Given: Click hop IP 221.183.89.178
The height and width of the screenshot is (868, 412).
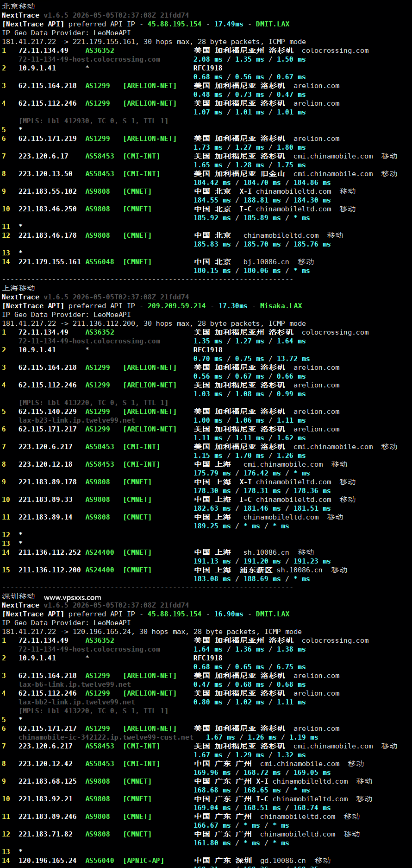Looking at the screenshot, I should point(48,482).
